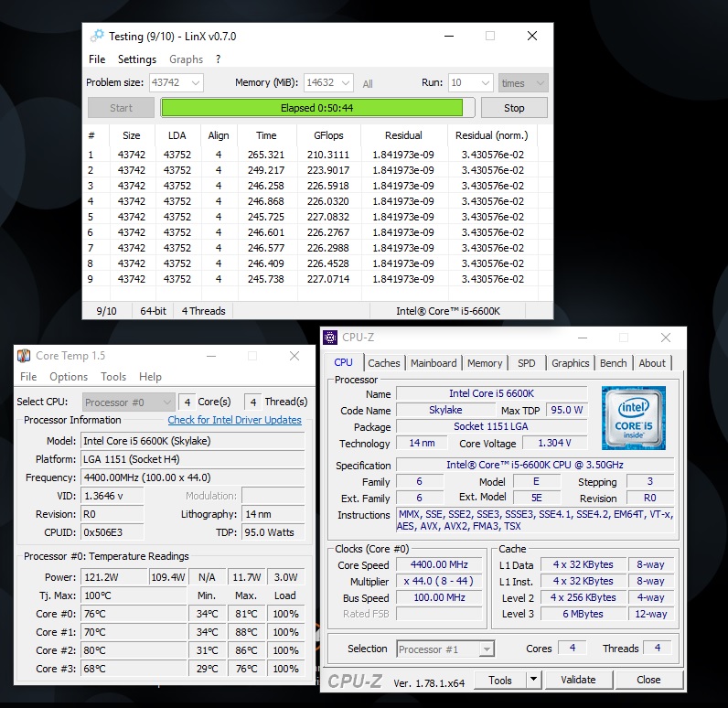Open the ? help menu in LinX

pyautogui.click(x=218, y=59)
